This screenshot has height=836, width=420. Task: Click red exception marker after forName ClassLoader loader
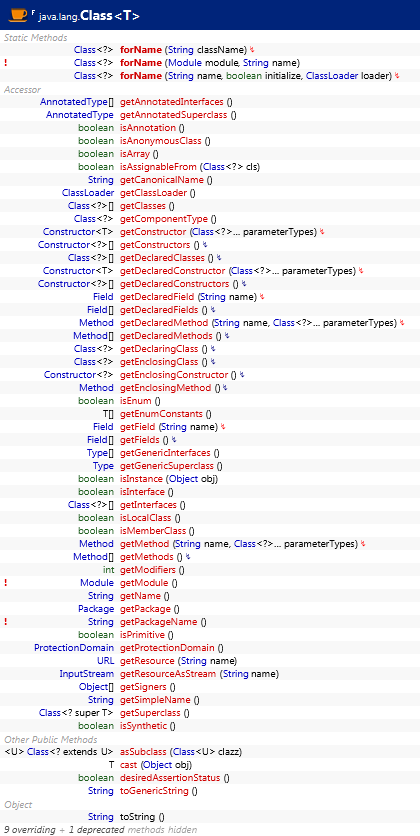point(397,76)
